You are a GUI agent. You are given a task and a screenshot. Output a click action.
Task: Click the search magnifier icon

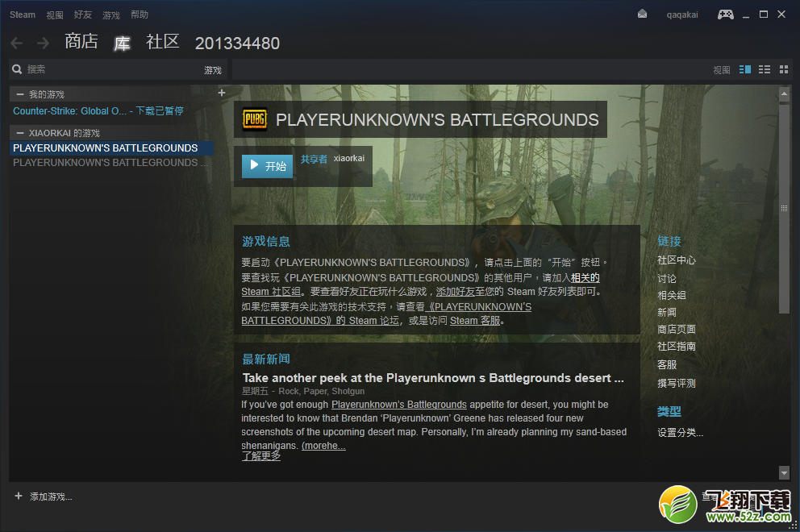click(x=18, y=69)
